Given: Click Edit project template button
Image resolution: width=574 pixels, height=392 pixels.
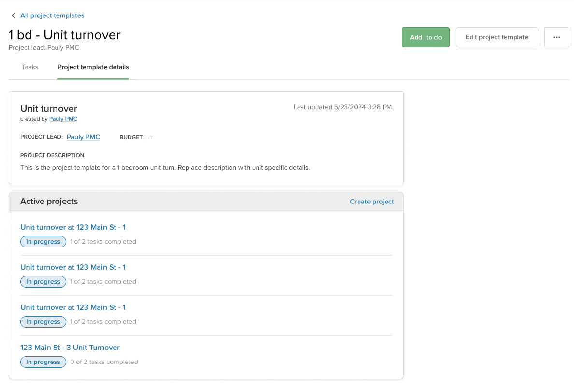Looking at the screenshot, I should (x=496, y=37).
